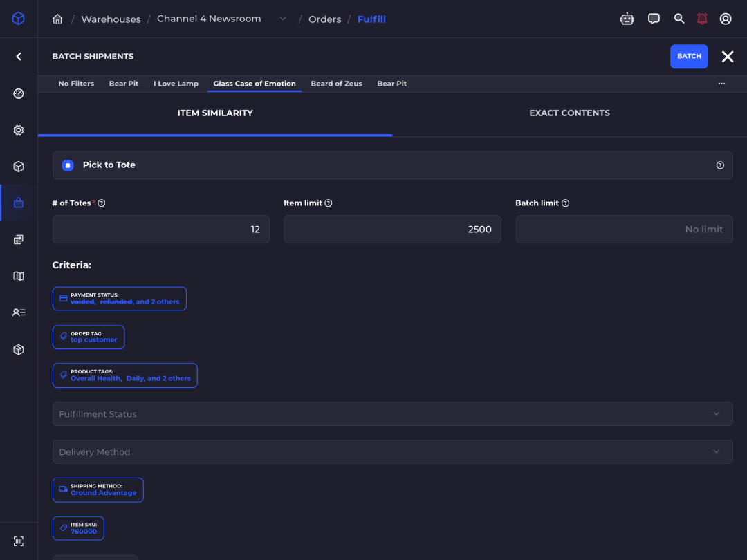747x560 pixels.
Task: Open settings gear in sidebar
Action: 19,130
